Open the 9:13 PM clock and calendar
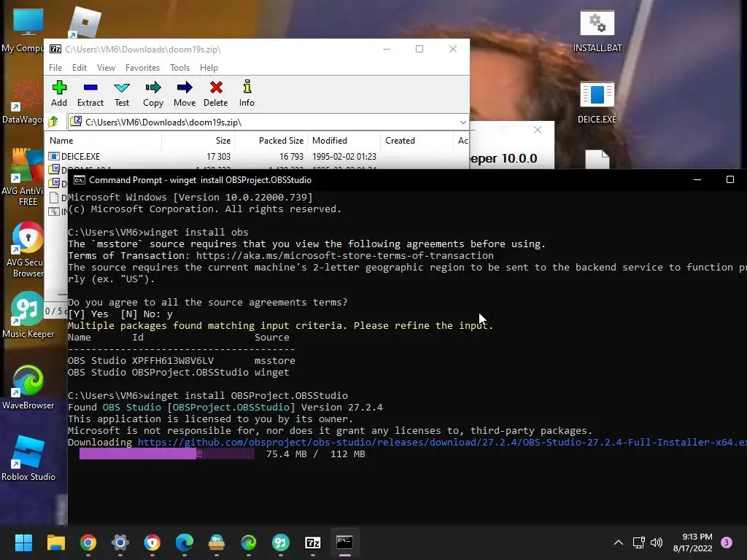Screen dimensions: 747x560 point(693,542)
